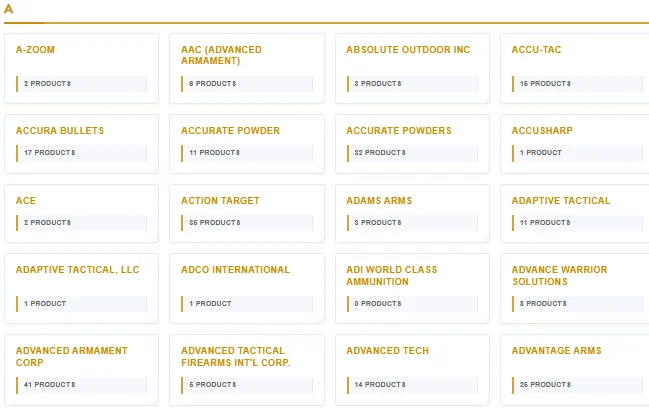
Task: Open the ACCU-TAC brand page
Action: click(536, 50)
